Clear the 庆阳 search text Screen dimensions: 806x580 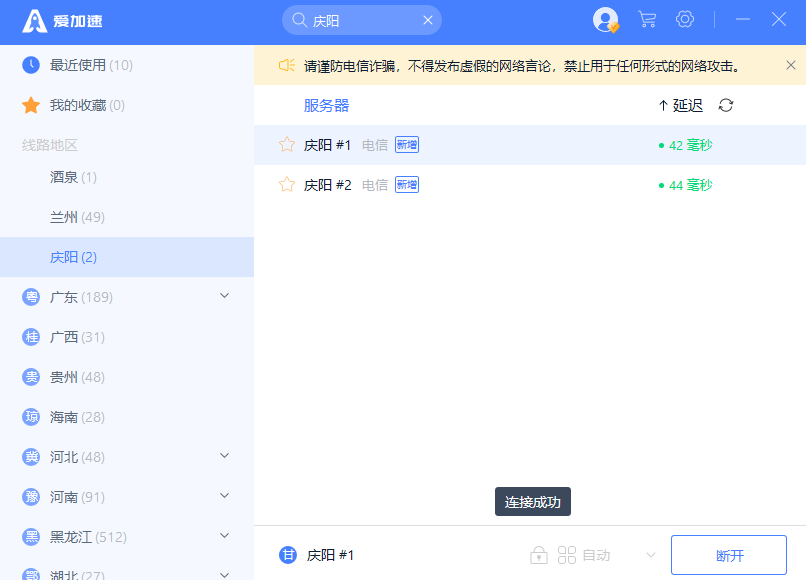click(x=428, y=20)
